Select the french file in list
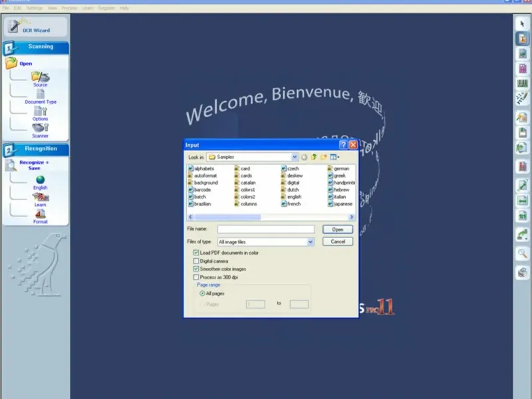The width and height of the screenshot is (532, 399). coord(291,204)
